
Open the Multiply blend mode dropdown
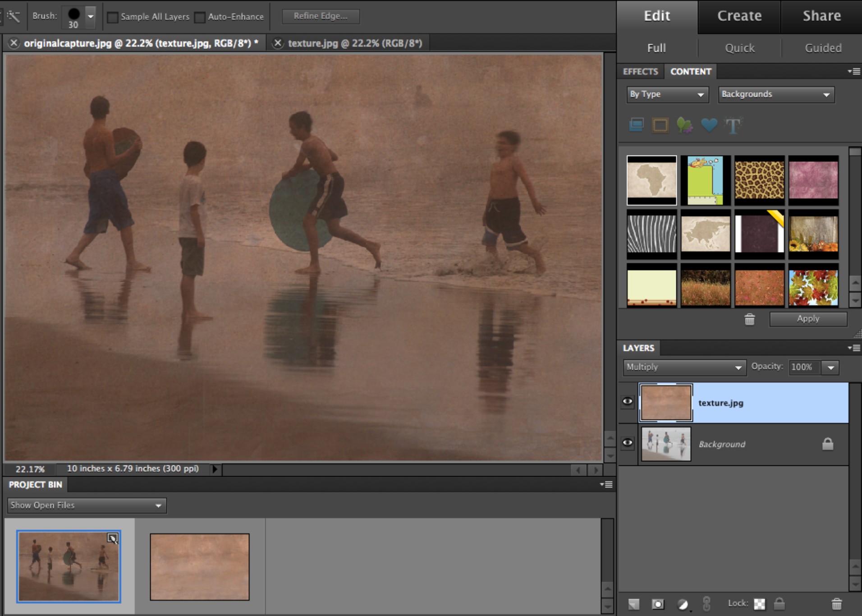tap(685, 367)
